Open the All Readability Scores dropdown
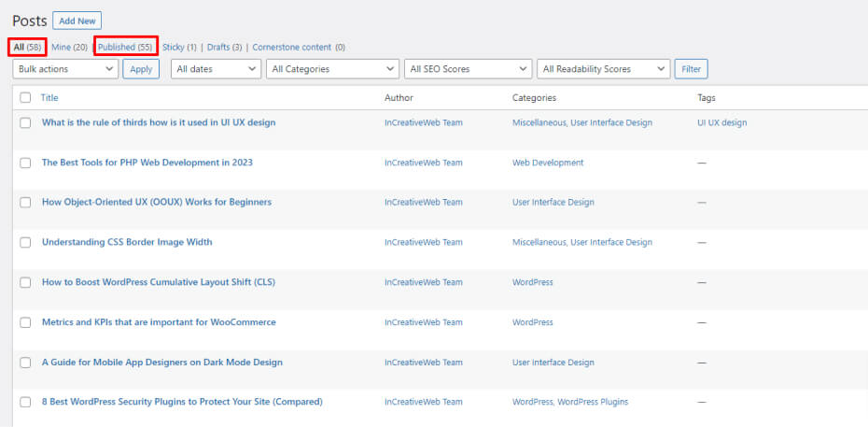The height and width of the screenshot is (427, 868). (603, 69)
